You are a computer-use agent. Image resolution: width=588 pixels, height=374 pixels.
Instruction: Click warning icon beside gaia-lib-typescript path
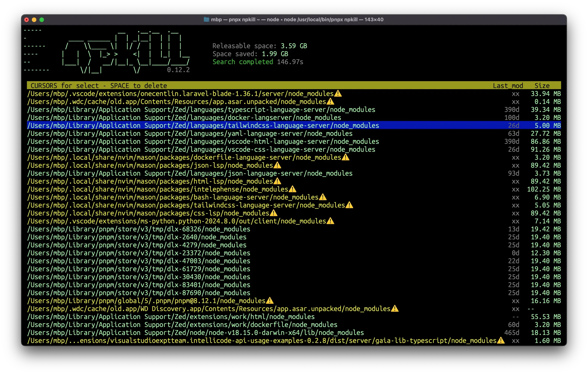click(501, 340)
